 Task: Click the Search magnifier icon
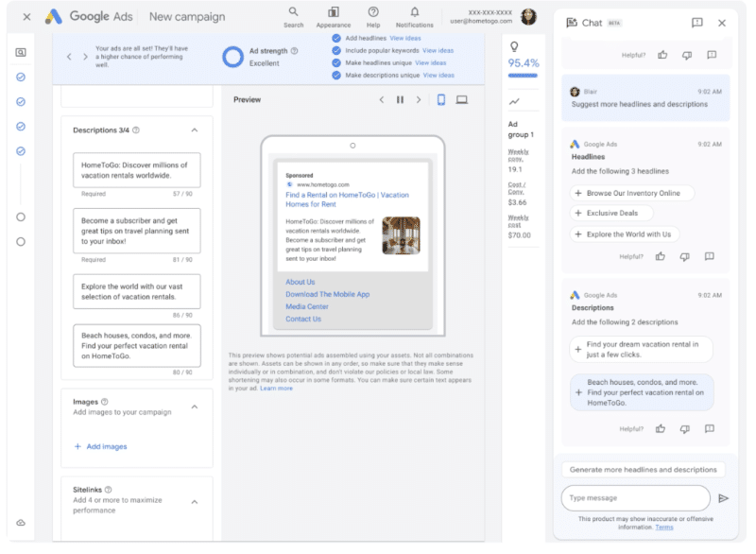293,11
